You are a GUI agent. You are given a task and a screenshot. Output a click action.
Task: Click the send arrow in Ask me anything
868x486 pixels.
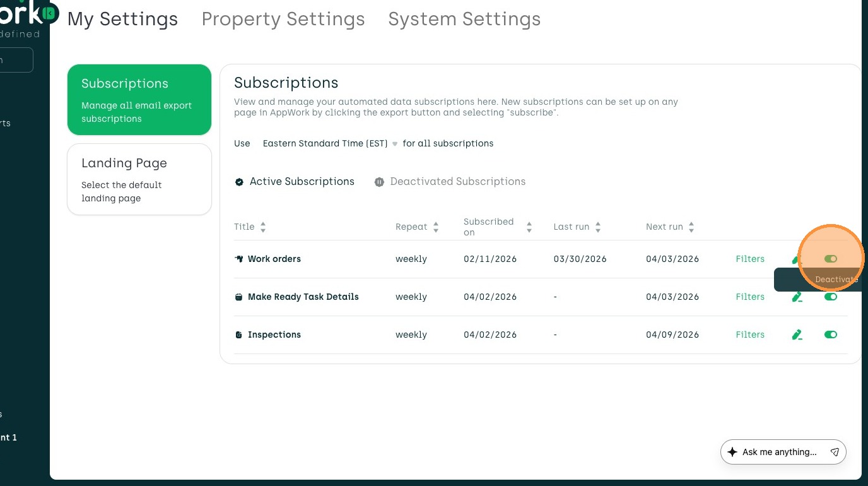click(835, 452)
